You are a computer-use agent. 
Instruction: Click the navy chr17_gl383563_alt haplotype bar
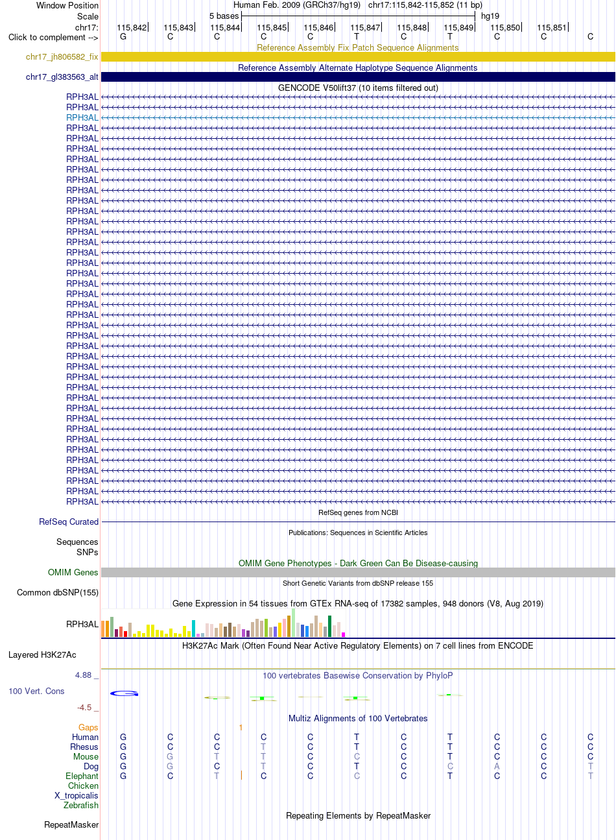point(358,77)
